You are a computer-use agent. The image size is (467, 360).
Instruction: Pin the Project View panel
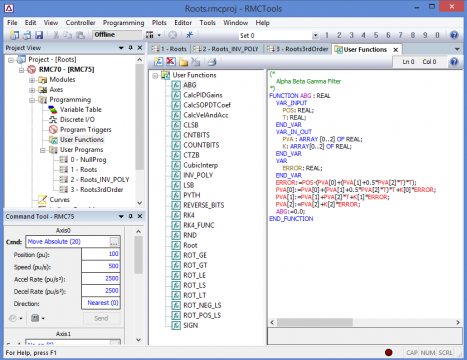131,48
